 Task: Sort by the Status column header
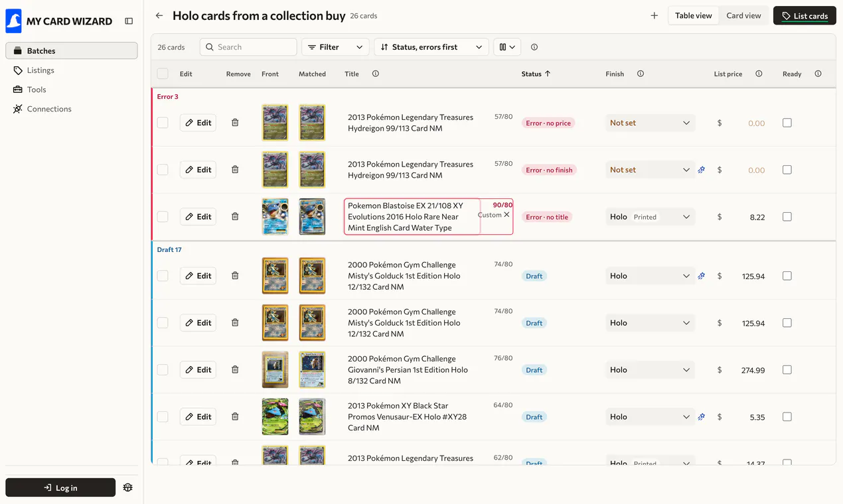click(x=536, y=74)
